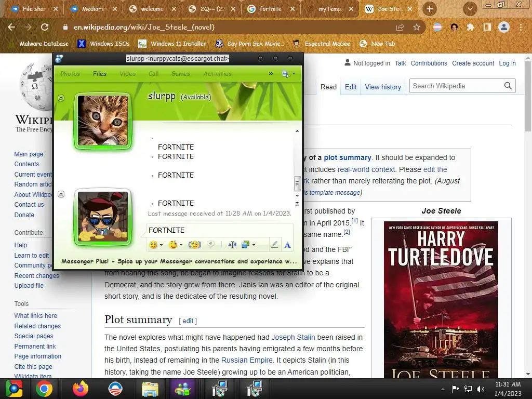
Task: Send a nudge with the shaking smiley
Action: 195,245
